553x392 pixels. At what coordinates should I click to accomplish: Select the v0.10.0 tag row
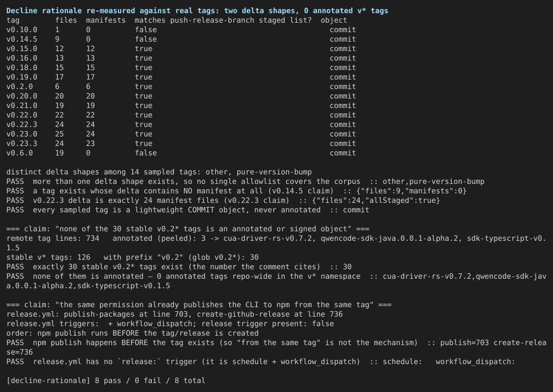[181, 30]
